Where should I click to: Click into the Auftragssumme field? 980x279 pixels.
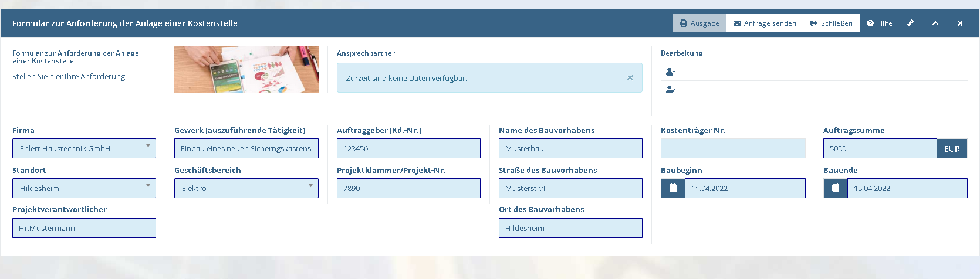click(880, 148)
